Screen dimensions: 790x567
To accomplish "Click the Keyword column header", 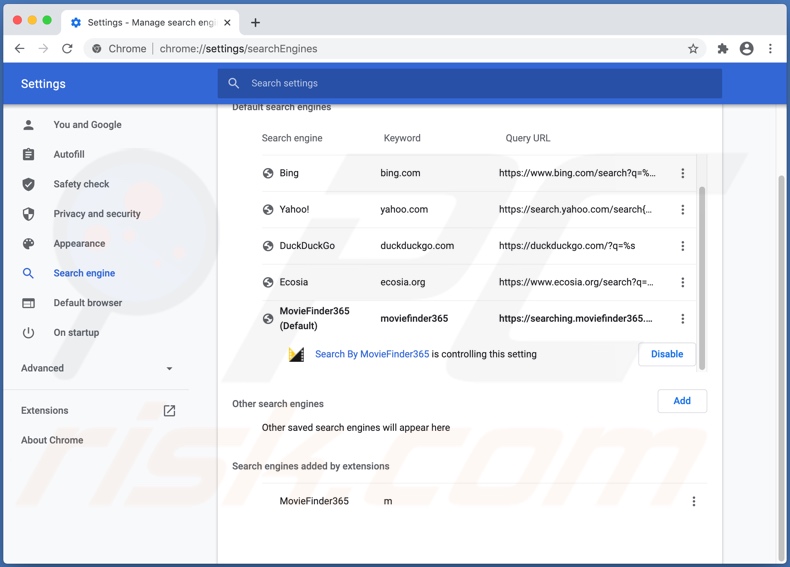I will [x=402, y=138].
